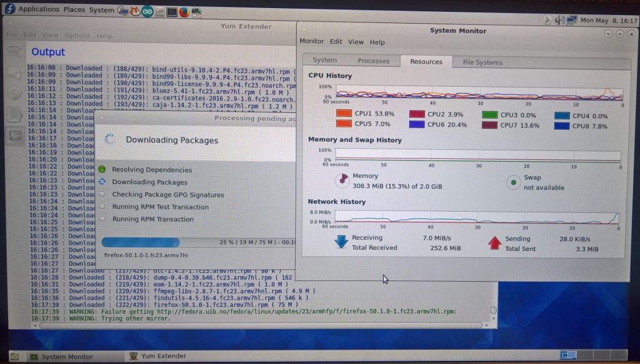Open Yum Extender's File menu
The width and height of the screenshot is (640, 364).
(11, 34)
